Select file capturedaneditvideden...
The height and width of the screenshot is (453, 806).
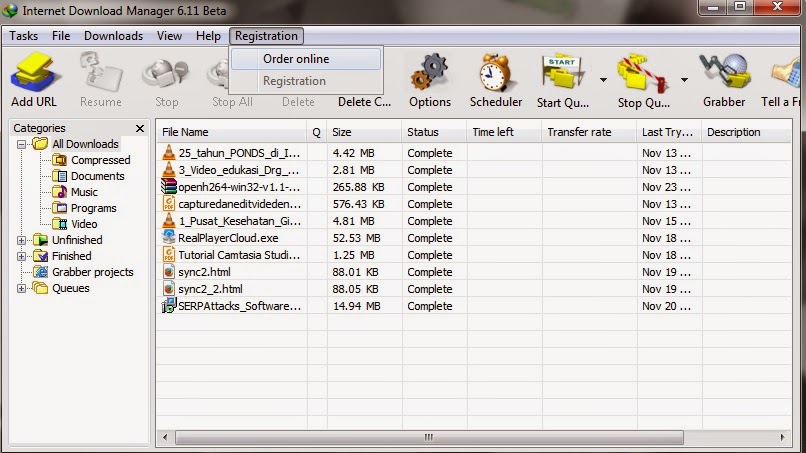tap(239, 204)
